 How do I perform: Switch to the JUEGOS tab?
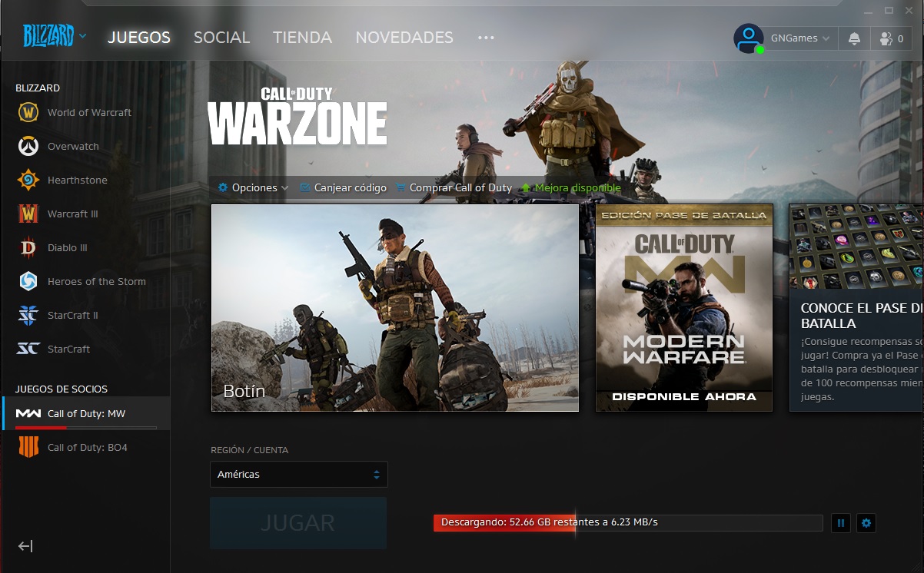coord(139,37)
